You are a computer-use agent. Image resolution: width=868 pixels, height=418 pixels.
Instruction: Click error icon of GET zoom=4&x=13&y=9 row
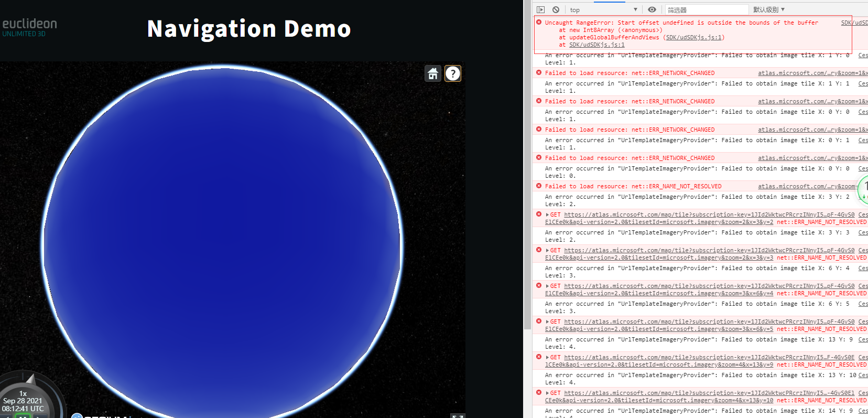coord(539,357)
